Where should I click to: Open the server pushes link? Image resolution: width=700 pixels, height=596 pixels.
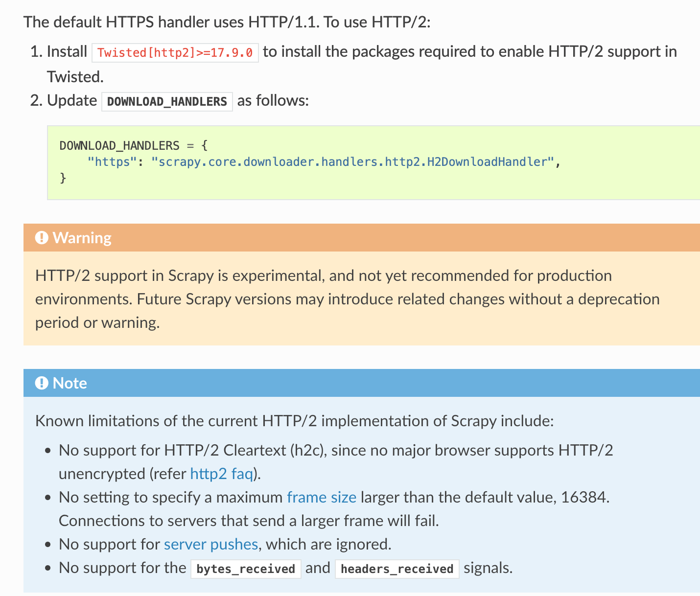pos(210,544)
